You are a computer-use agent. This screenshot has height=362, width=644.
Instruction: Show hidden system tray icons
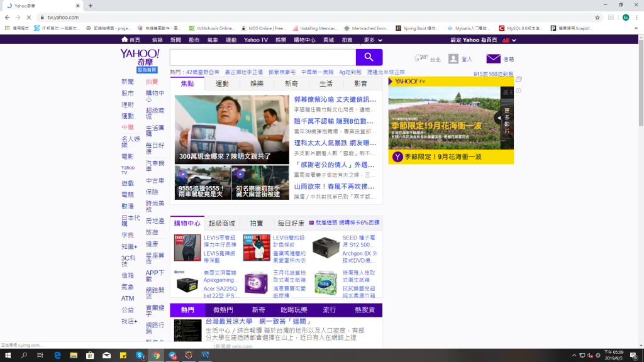click(x=574, y=356)
